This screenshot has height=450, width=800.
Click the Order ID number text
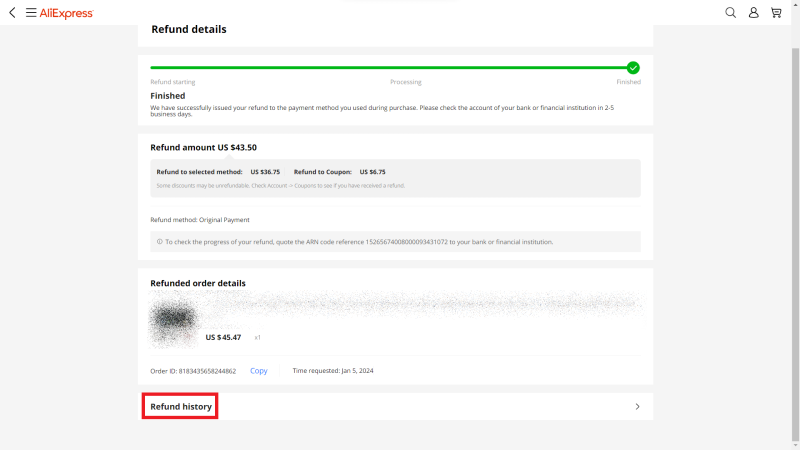click(x=193, y=371)
